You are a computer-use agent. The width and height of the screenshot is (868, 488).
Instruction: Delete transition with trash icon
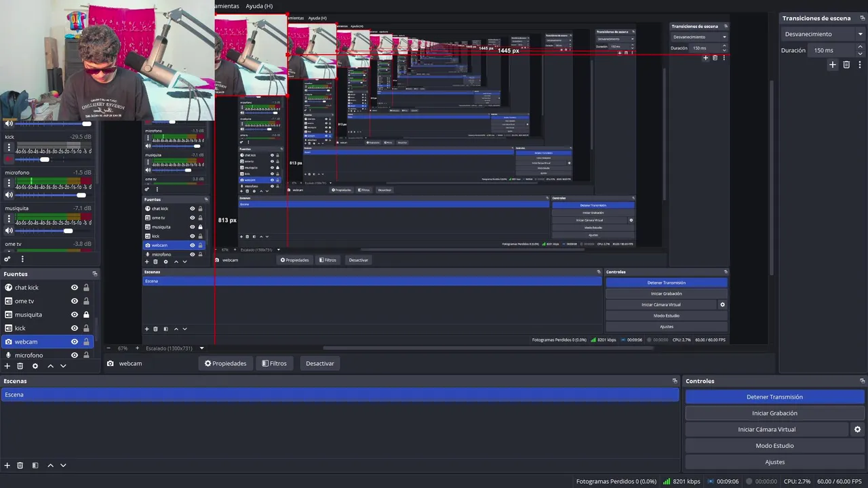(x=846, y=64)
